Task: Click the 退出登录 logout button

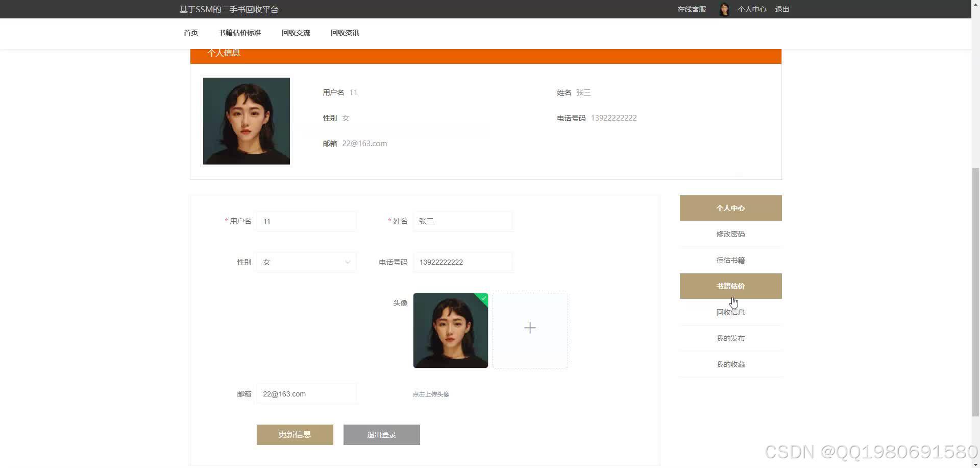Action: 381,434
